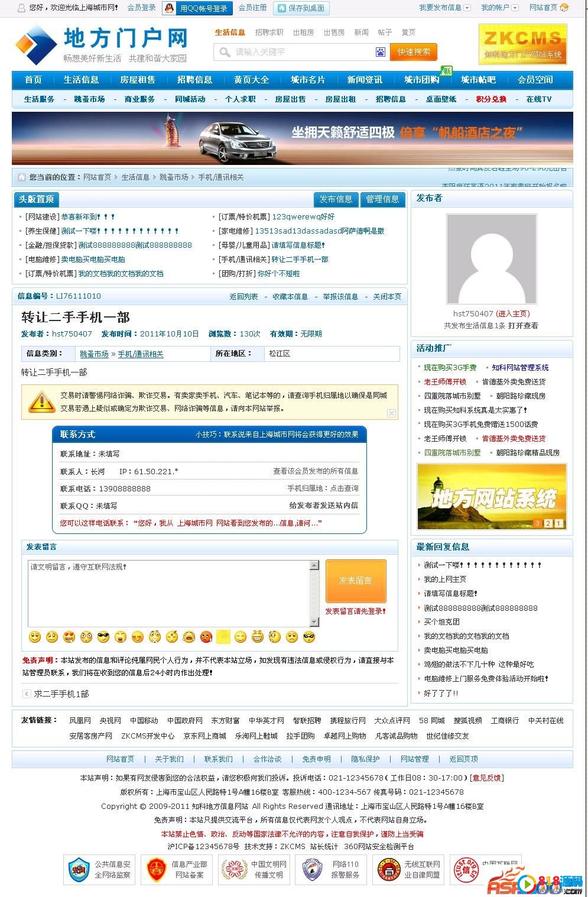Click the 举报该信息 link
Screen dimensions: 588x897
(x=340, y=297)
